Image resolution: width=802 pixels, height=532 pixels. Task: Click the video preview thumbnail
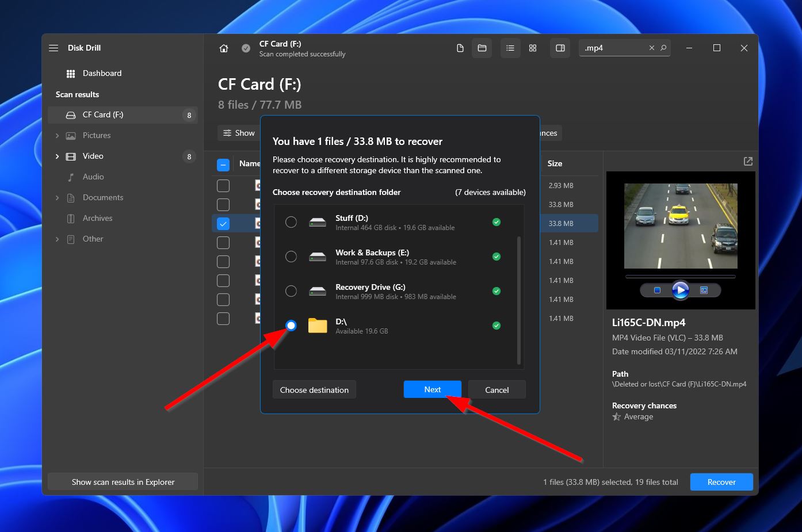coord(681,226)
